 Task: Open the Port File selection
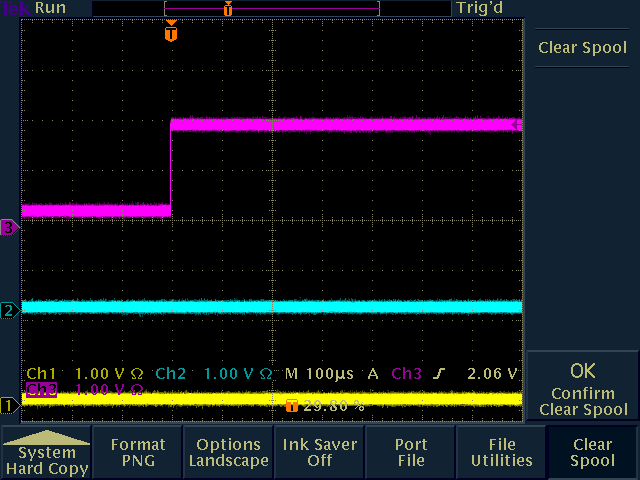tap(410, 452)
